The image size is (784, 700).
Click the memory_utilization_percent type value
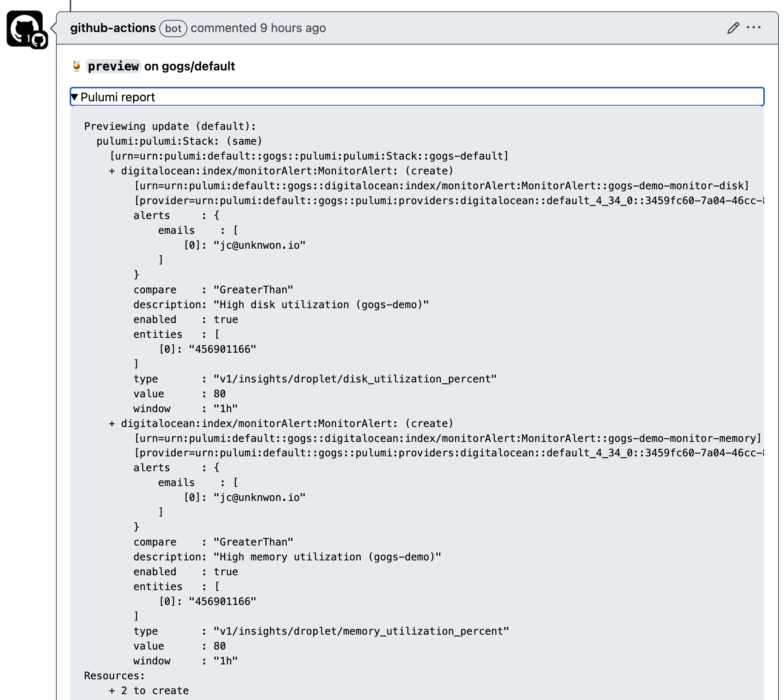361,631
